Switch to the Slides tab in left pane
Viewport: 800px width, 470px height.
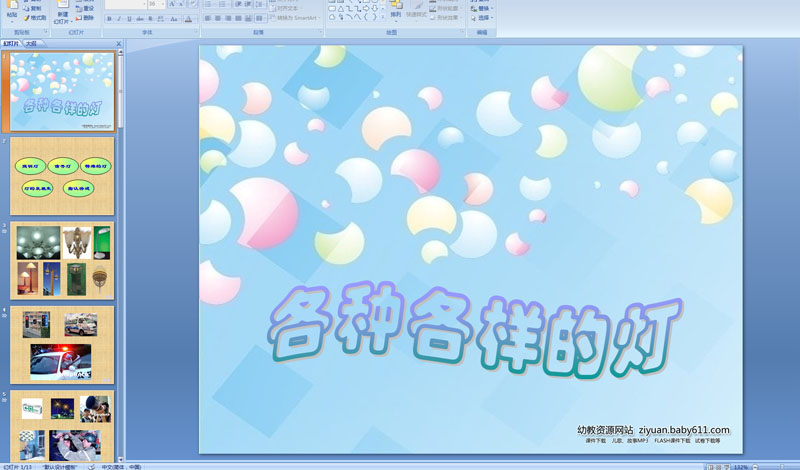coord(12,44)
